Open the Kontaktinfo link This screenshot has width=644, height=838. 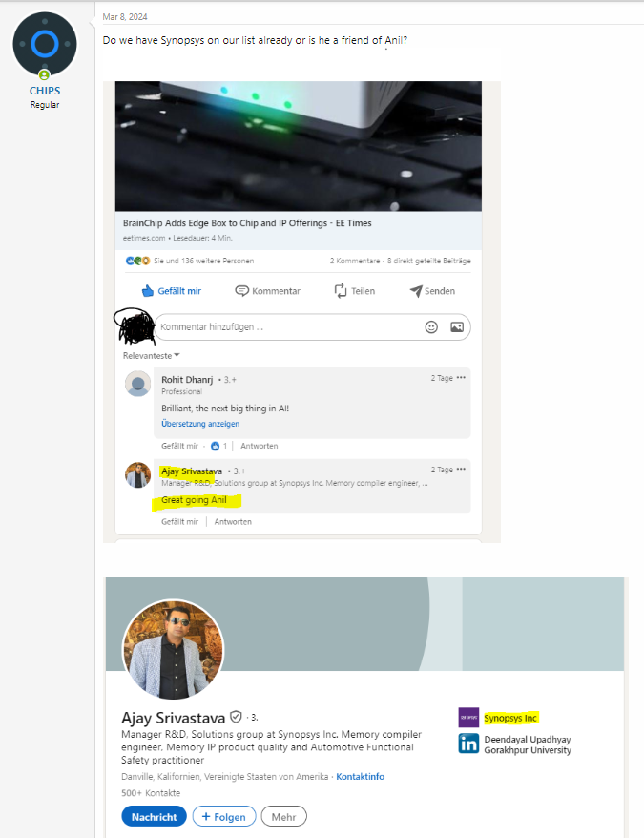(x=361, y=777)
